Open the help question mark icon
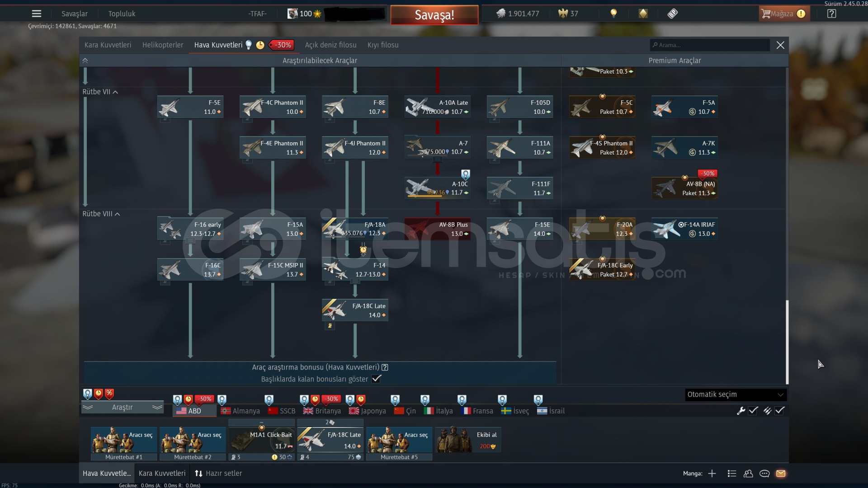This screenshot has width=868, height=488. [831, 14]
